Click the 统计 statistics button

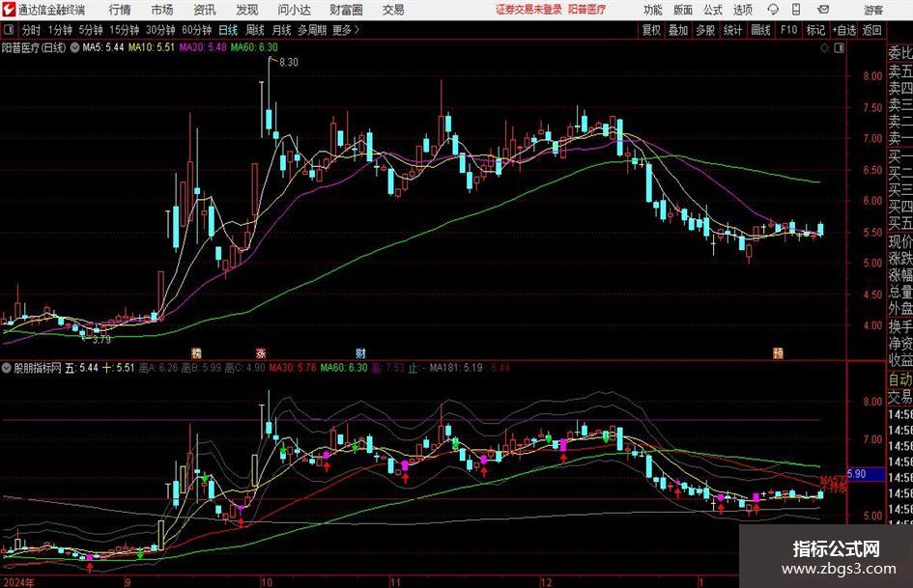point(732,30)
